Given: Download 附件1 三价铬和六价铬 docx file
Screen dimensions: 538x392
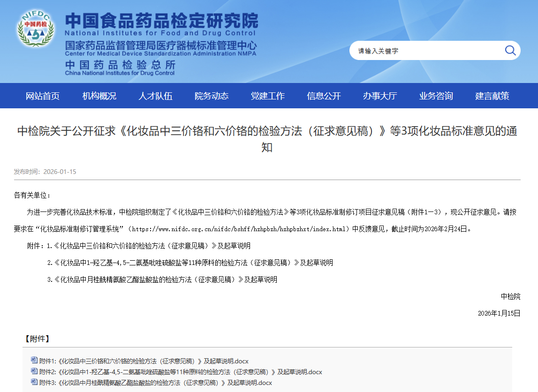Looking at the screenshot, I should [x=144, y=361].
